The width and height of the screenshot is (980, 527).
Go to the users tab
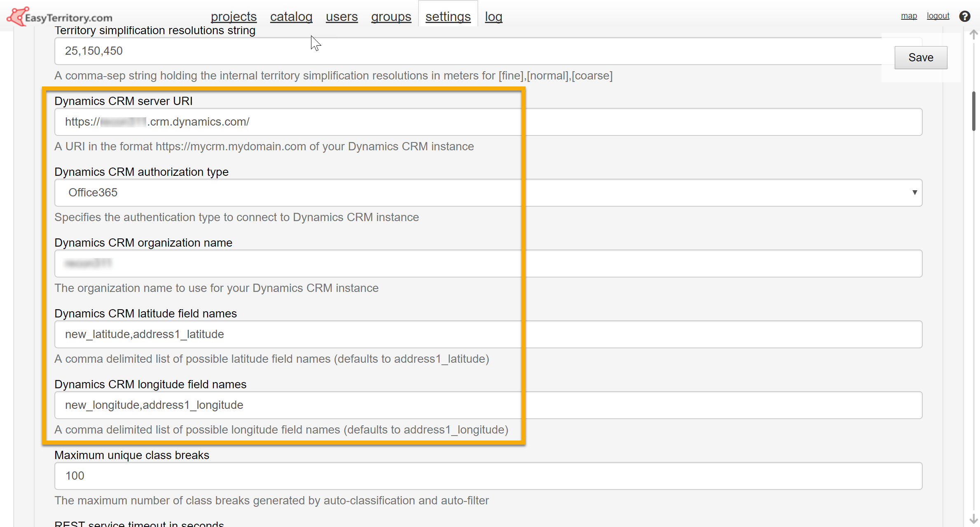[x=342, y=16]
